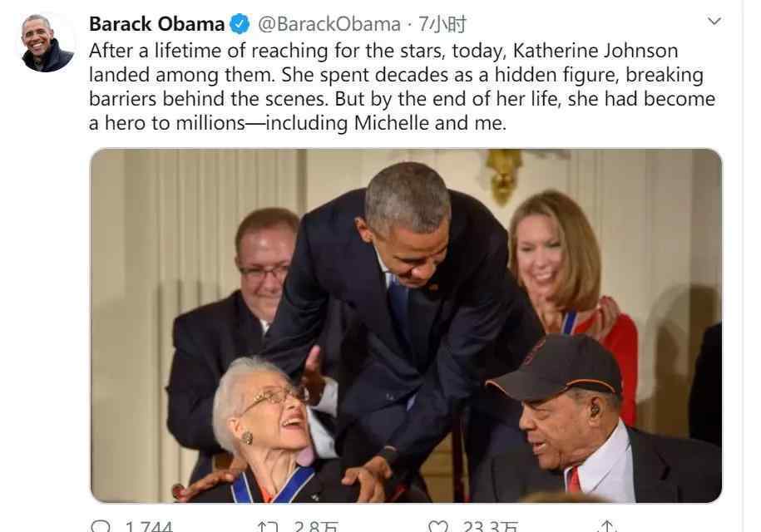This screenshot has width=761, height=532.
Task: Click the @BarackObama handle
Action: pyautogui.click(x=329, y=24)
